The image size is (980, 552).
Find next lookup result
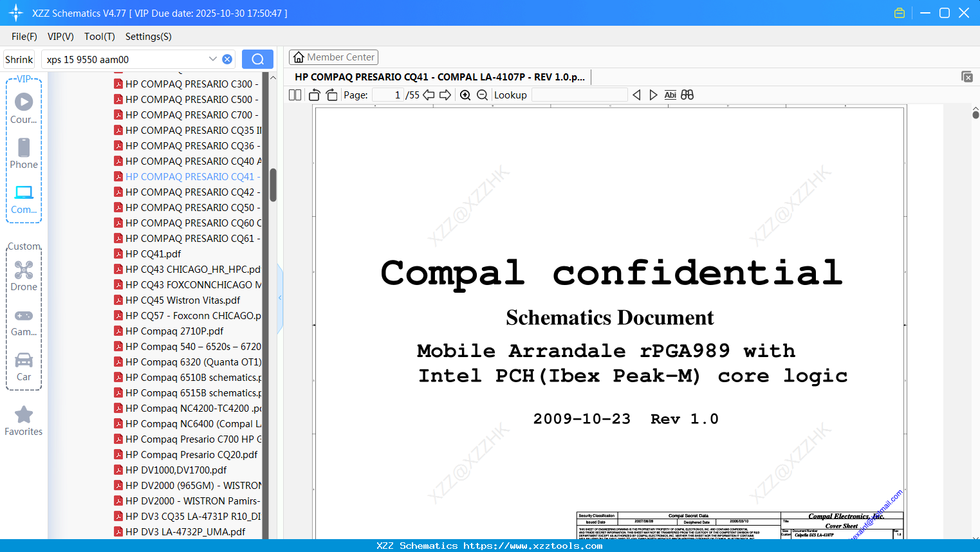pyautogui.click(x=653, y=95)
